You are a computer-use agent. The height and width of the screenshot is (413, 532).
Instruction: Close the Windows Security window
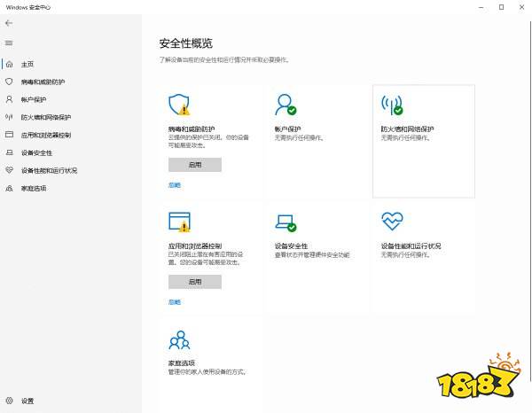(522, 7)
